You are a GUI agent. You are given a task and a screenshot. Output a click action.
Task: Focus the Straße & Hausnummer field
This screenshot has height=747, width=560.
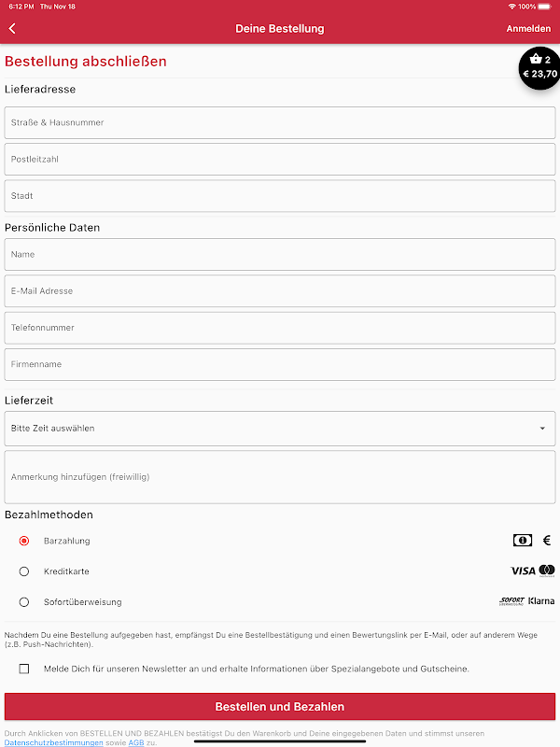coord(280,122)
